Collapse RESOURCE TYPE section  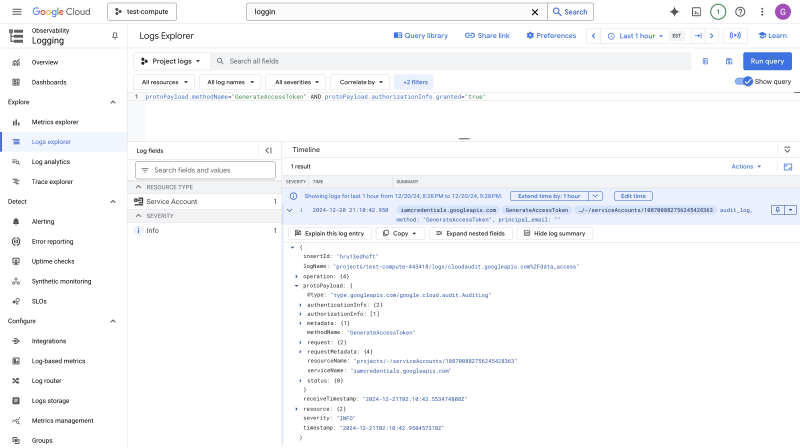tap(138, 187)
